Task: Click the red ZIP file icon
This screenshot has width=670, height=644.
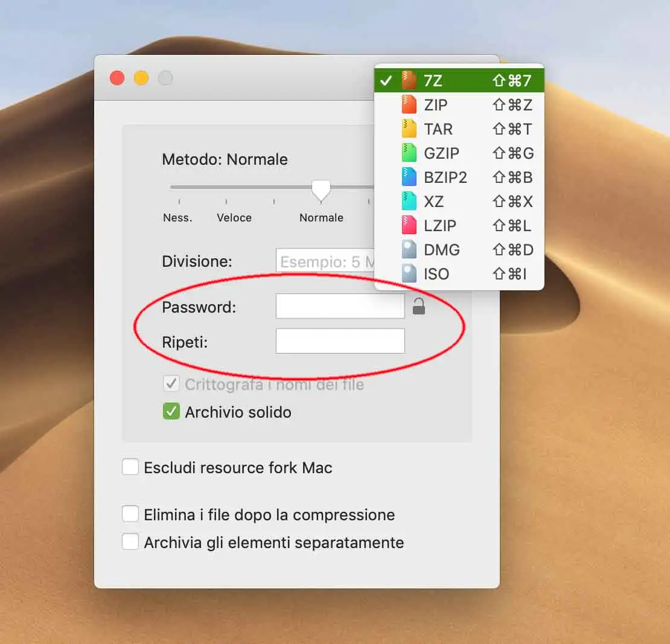Action: point(407,105)
